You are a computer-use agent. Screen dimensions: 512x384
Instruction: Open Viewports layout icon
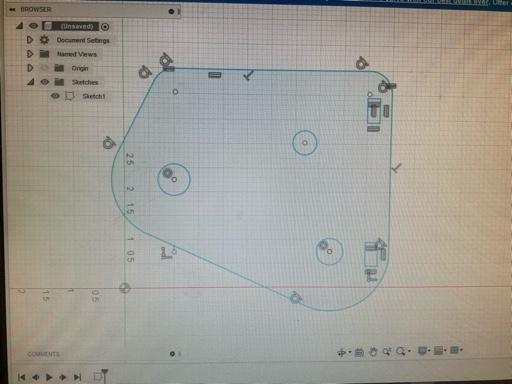click(455, 350)
